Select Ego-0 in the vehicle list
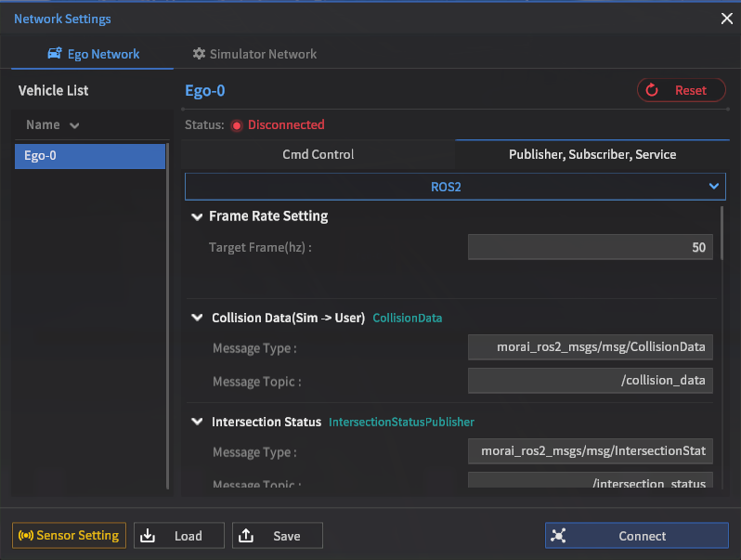The width and height of the screenshot is (741, 560). click(89, 156)
